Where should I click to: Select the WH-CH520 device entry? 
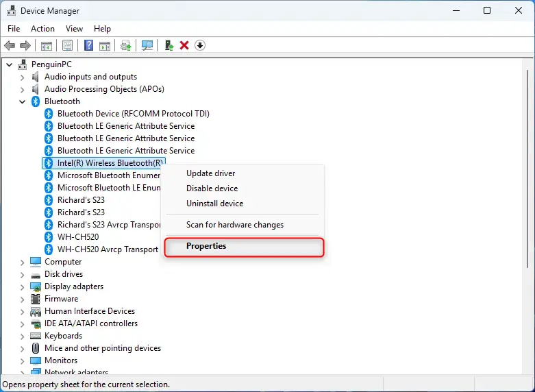tap(78, 237)
